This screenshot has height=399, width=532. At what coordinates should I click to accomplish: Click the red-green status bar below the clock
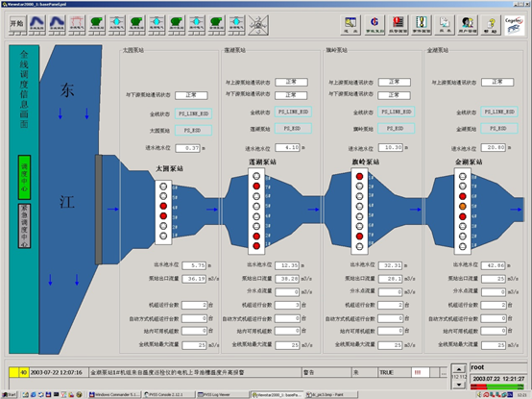pyautogui.click(x=496, y=387)
